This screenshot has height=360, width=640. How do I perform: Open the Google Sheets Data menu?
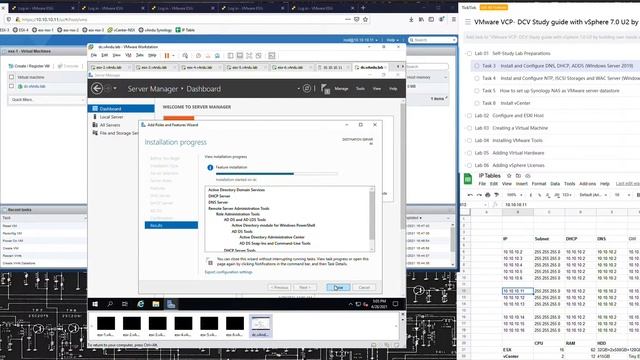click(x=555, y=184)
